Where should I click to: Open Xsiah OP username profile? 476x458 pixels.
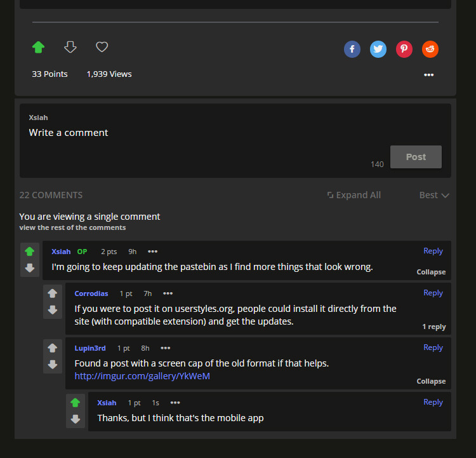61,252
